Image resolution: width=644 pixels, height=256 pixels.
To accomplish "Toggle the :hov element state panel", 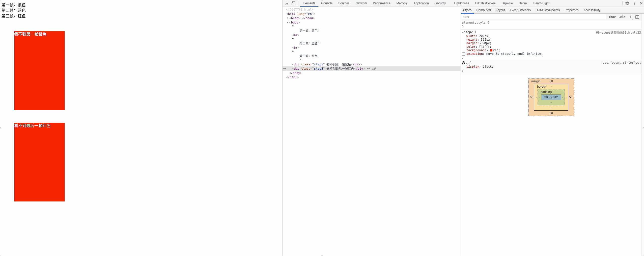I will pos(612,17).
